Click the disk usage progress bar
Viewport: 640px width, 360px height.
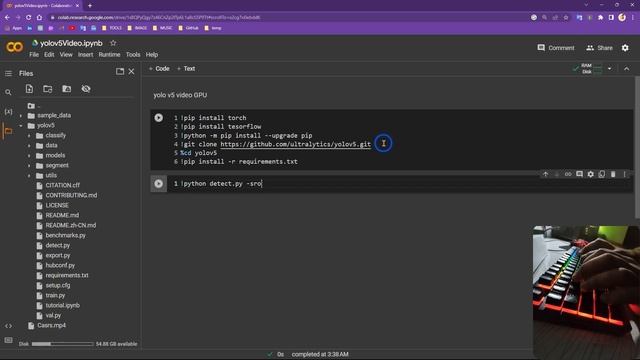click(x=62, y=344)
